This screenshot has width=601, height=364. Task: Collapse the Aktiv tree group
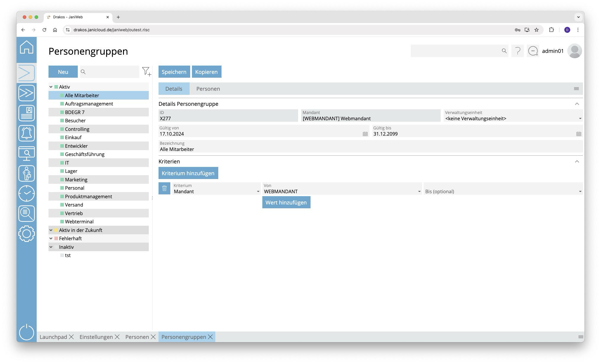click(x=51, y=87)
